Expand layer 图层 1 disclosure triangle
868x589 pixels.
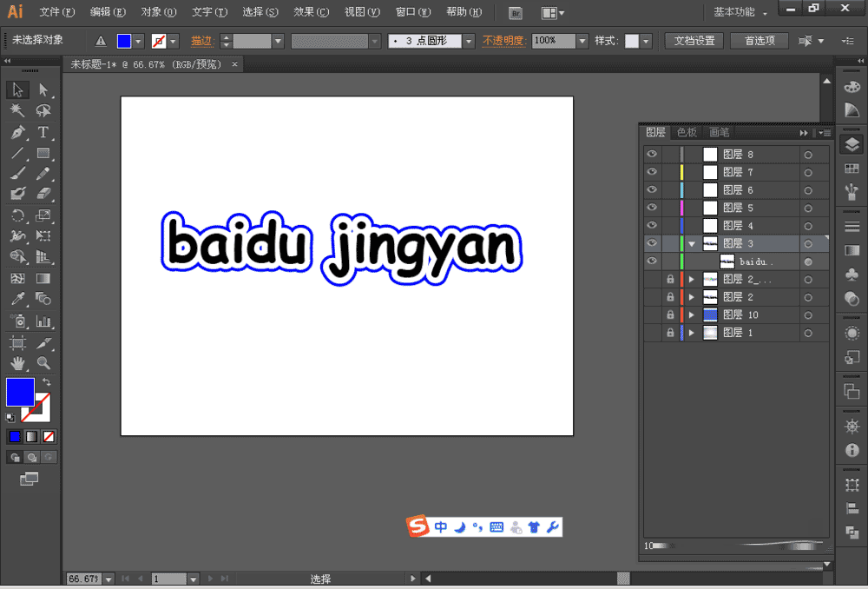click(692, 333)
